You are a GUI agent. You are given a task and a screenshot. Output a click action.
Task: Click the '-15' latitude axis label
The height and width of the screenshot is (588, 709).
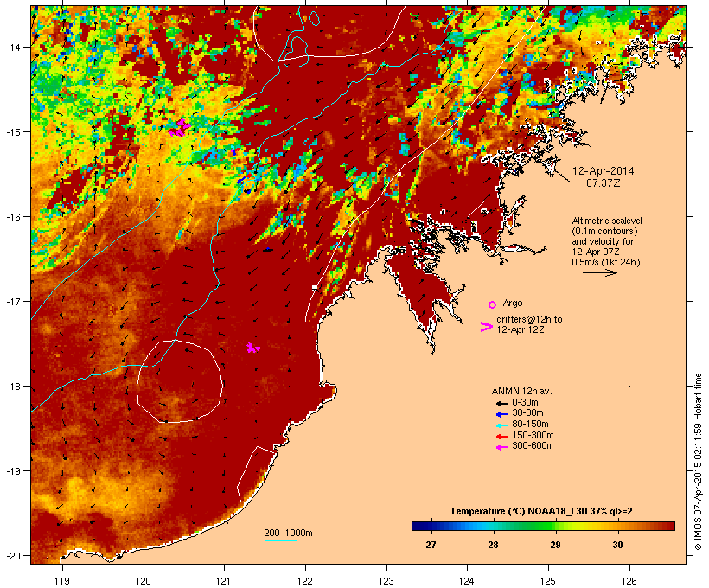coord(12,132)
